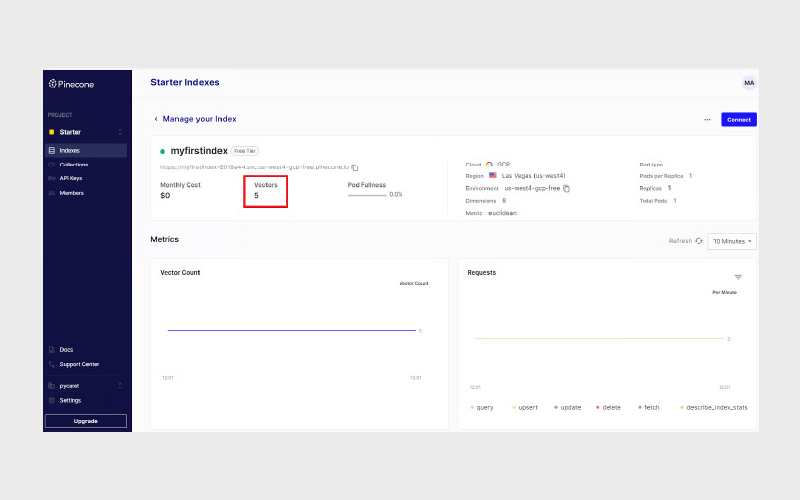
Task: Open Support Center link
Action: 79,364
